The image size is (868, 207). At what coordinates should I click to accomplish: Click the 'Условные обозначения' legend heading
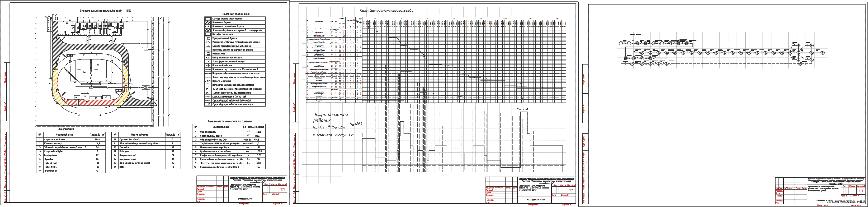click(235, 14)
